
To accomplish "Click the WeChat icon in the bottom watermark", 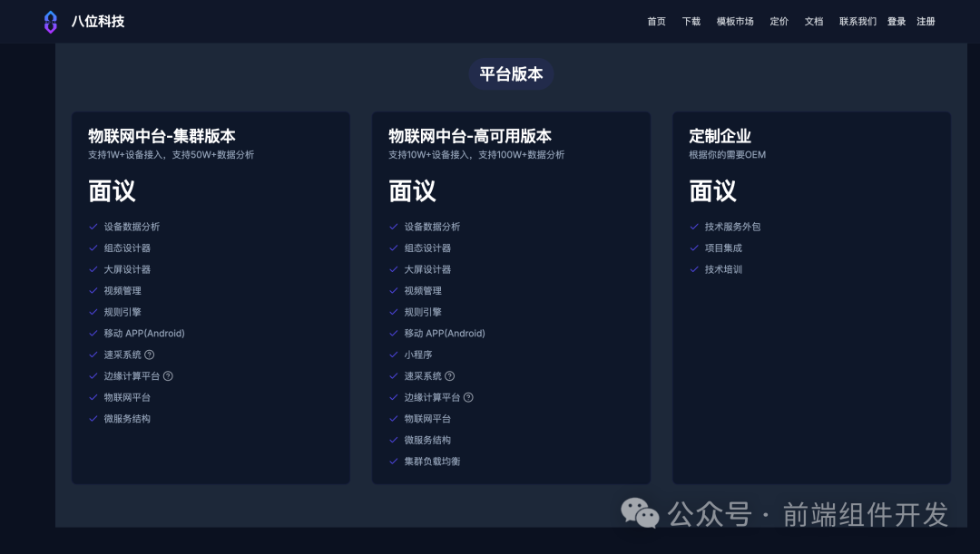I will 640,514.
